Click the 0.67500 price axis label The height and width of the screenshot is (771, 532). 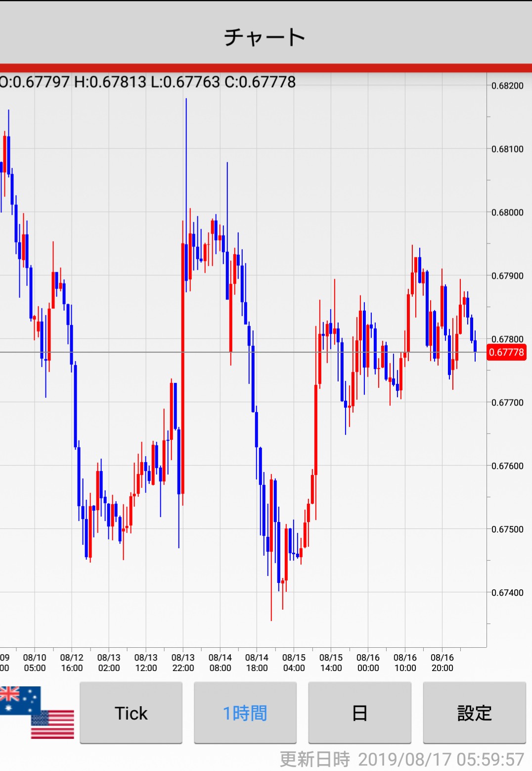[507, 529]
